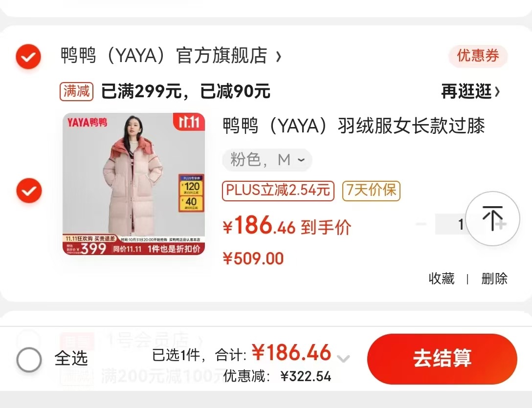Click the 优惠券 coupon button

pos(478,56)
